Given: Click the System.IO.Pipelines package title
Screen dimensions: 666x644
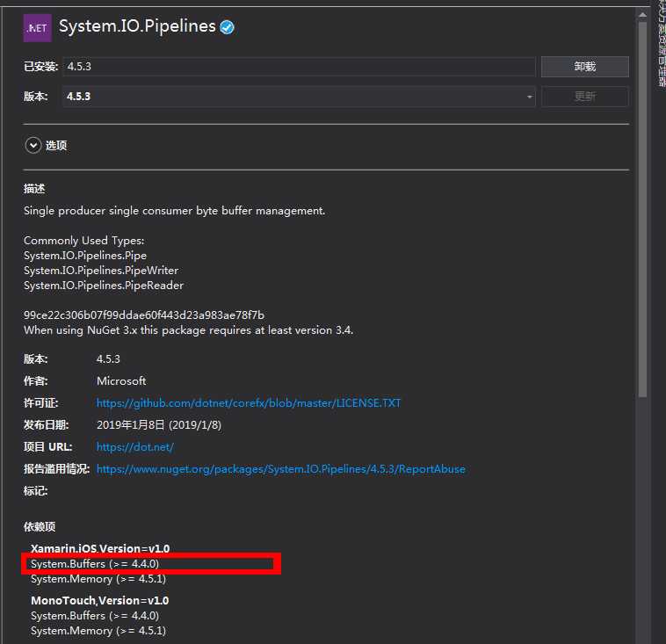Looking at the screenshot, I should [137, 26].
